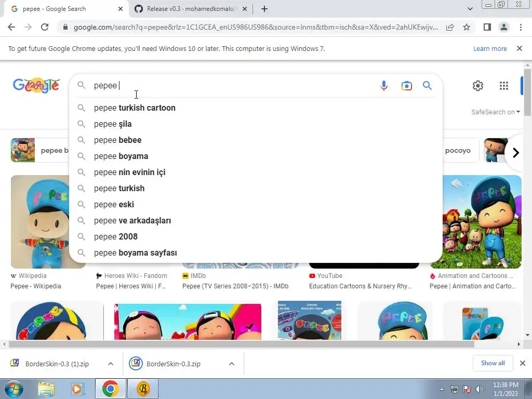Click the blue search magnifier button

coord(427,86)
